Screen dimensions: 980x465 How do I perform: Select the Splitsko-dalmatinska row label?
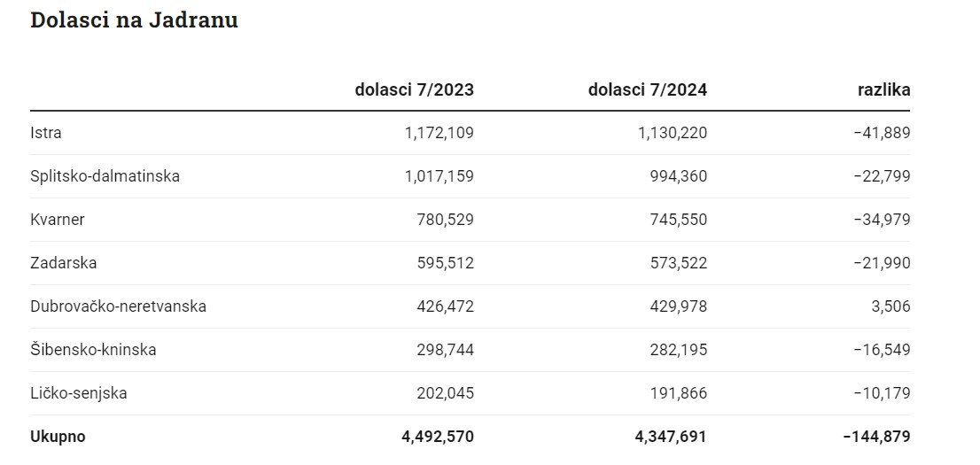pos(105,176)
